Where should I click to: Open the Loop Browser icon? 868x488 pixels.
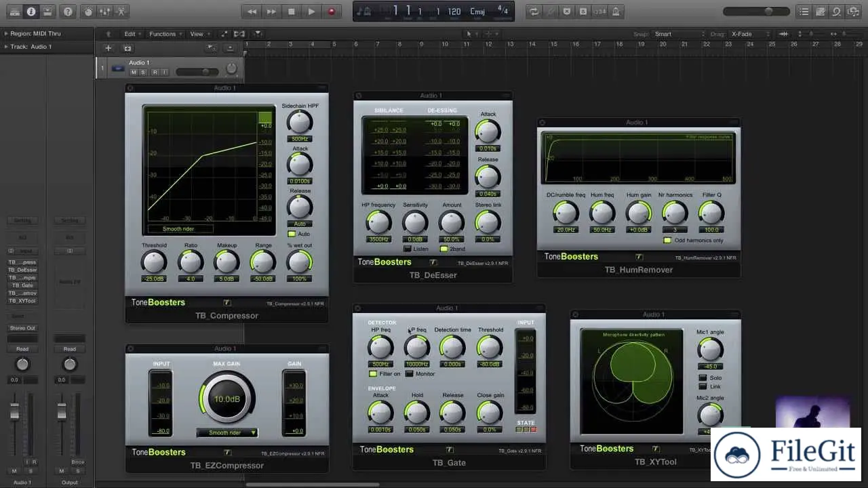coord(837,12)
